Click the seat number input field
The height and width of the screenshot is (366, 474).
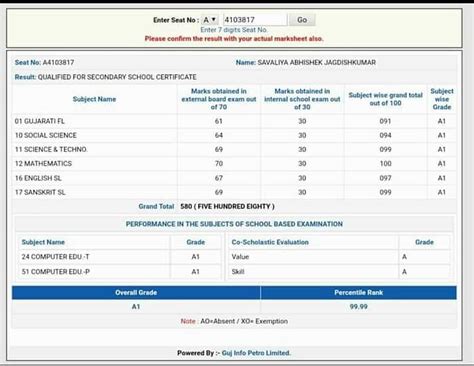click(255, 20)
